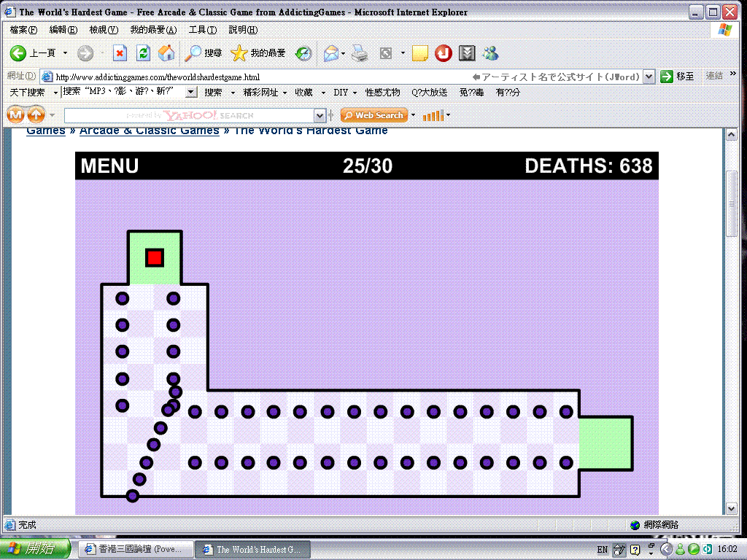Click the game MENU button
The width and height of the screenshot is (747, 560).
coord(109,166)
